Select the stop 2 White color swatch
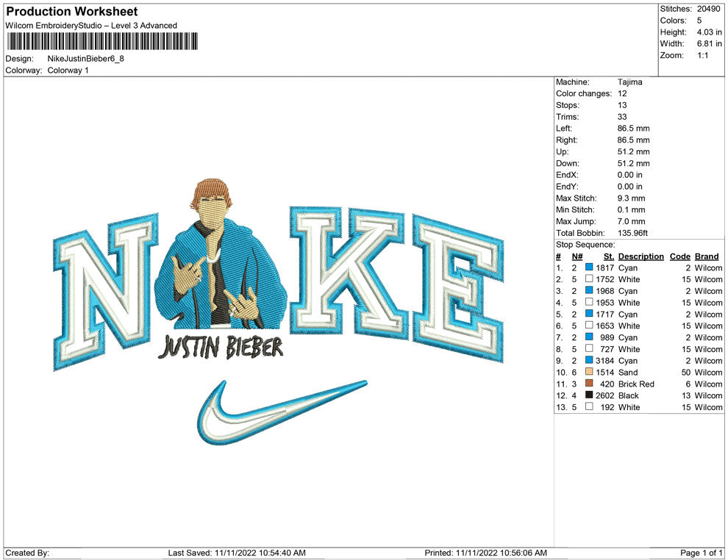This screenshot has width=728, height=560. (589, 279)
